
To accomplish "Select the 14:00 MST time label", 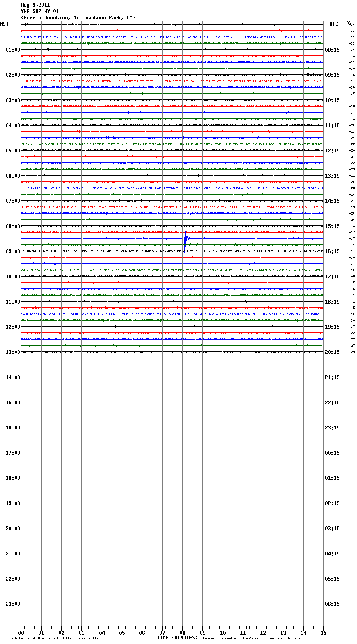I will click(13, 377).
